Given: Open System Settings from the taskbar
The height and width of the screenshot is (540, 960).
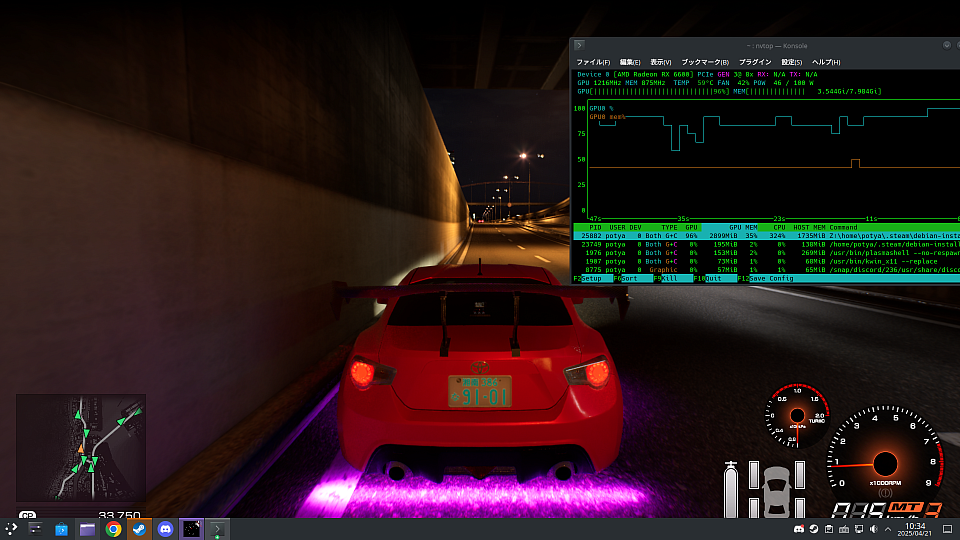Looking at the screenshot, I should point(36,529).
